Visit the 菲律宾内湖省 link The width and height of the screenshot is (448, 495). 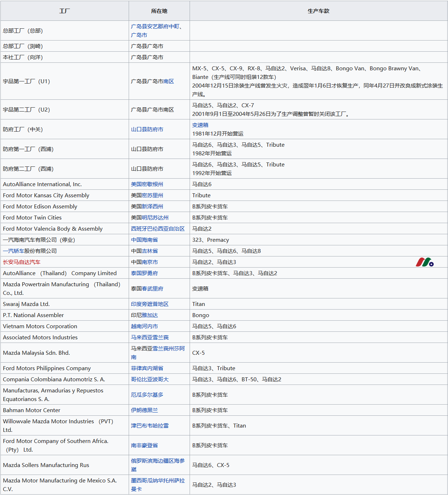[x=147, y=368]
